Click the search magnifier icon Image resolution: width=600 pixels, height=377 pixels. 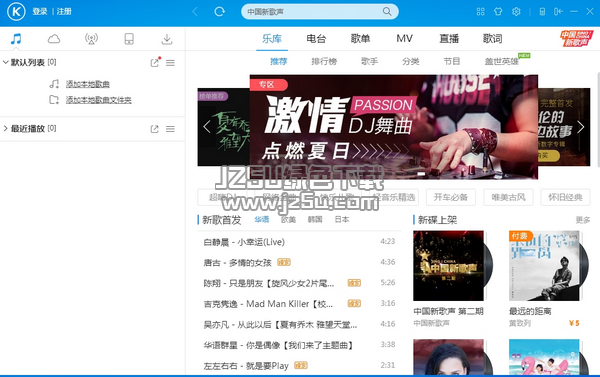pos(387,11)
